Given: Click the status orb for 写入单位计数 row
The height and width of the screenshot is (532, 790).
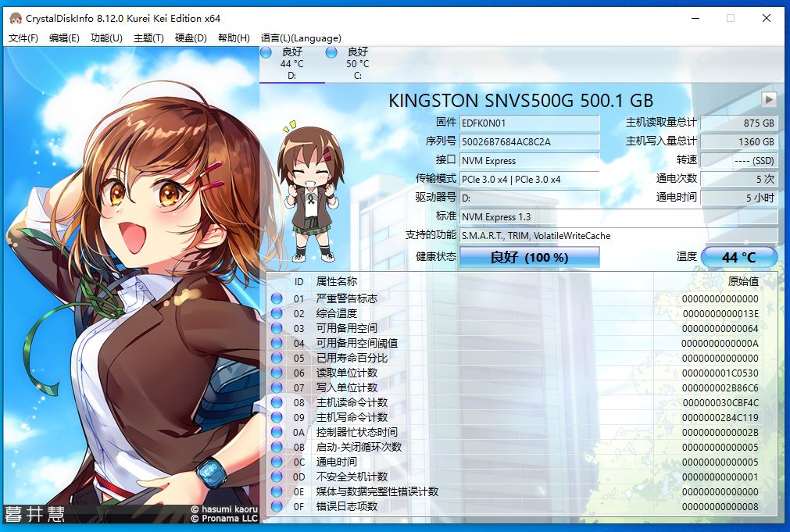Looking at the screenshot, I should (277, 387).
